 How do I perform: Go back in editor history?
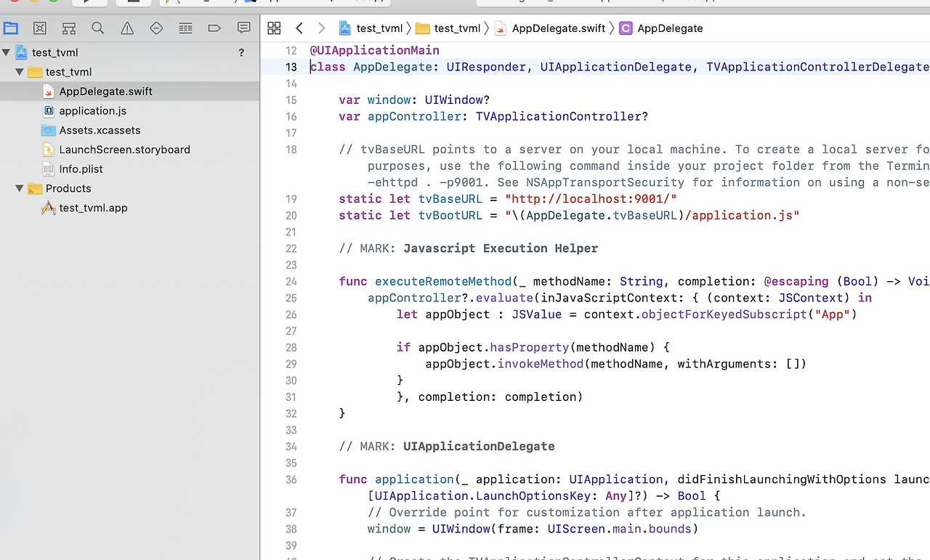299,28
